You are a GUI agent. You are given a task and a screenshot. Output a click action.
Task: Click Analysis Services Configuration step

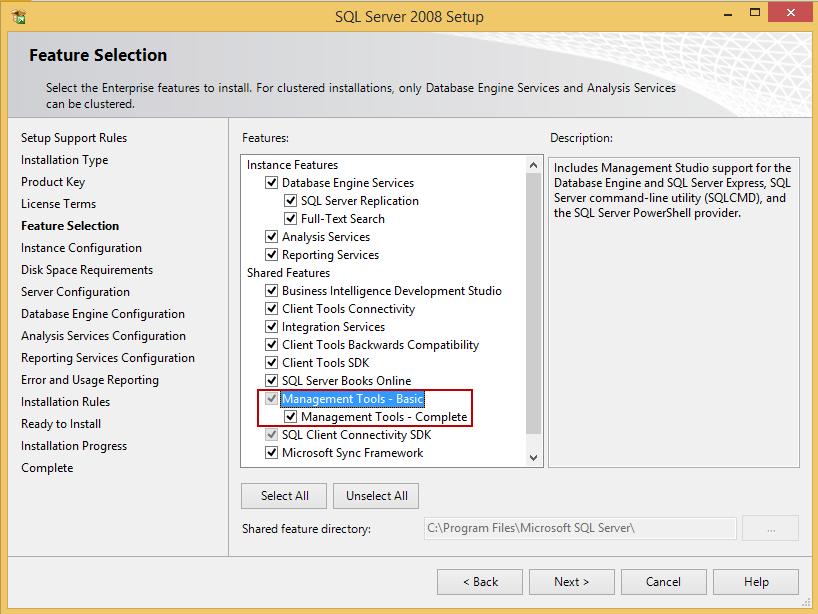tap(103, 336)
